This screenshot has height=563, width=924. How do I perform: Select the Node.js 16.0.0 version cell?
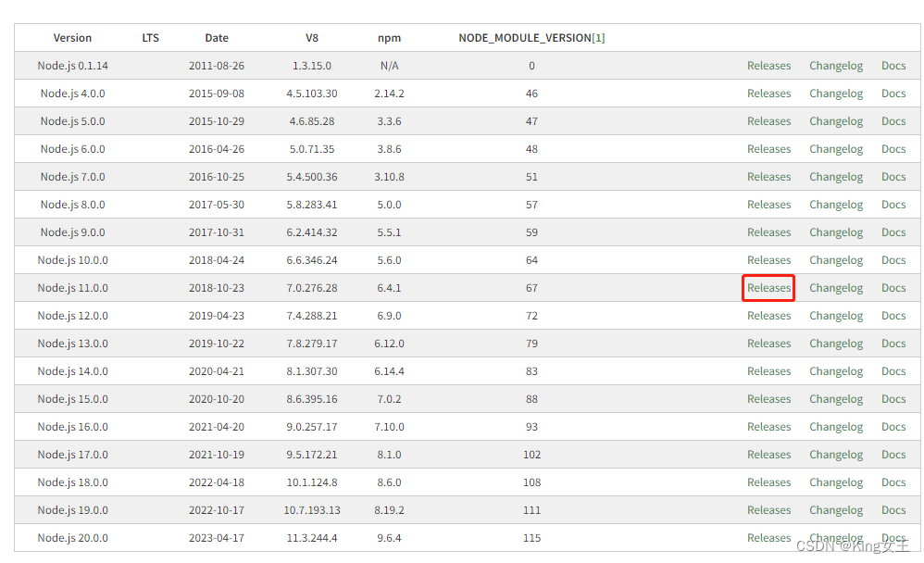pyautogui.click(x=72, y=426)
